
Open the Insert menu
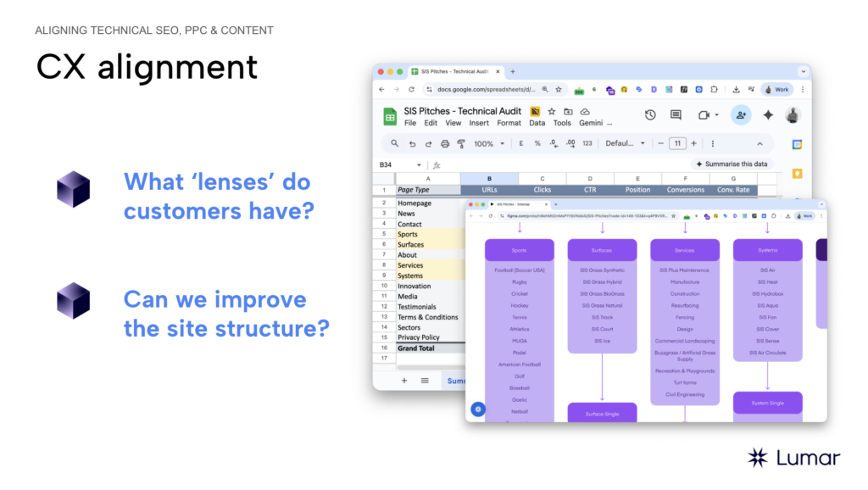coord(479,123)
